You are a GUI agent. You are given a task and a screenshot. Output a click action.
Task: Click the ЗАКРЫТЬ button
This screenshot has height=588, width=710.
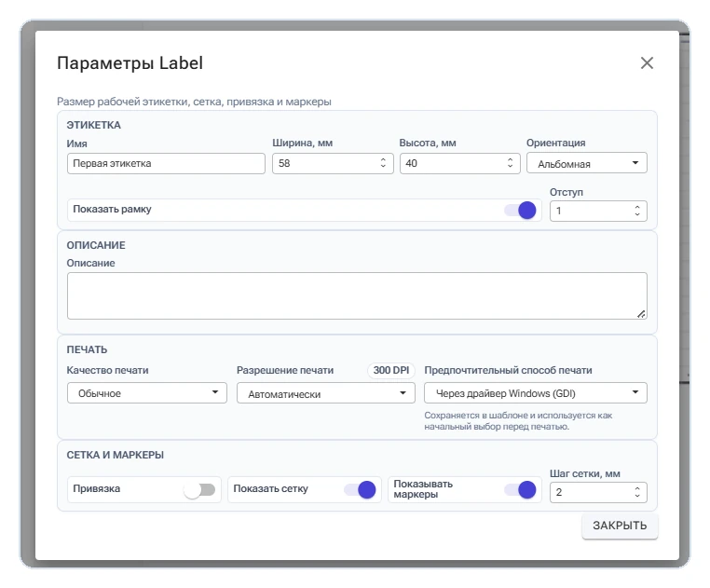[620, 526]
